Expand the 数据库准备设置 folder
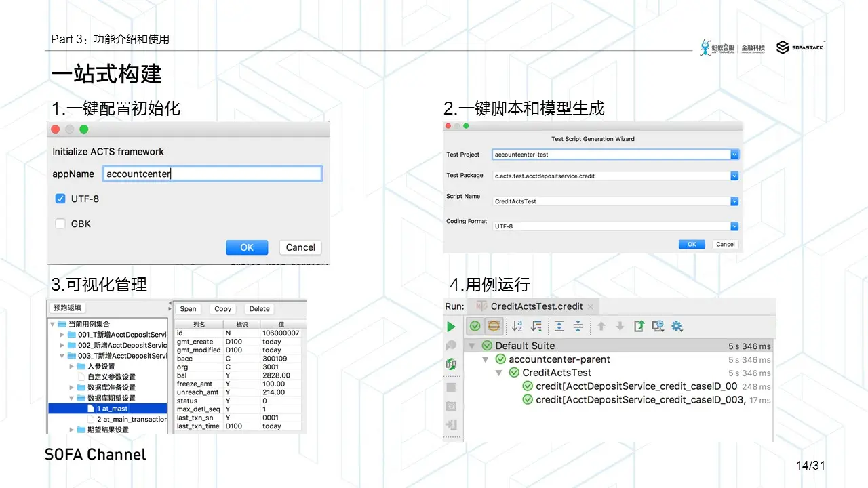Screen dimensions: 868x488 [x=72, y=388]
